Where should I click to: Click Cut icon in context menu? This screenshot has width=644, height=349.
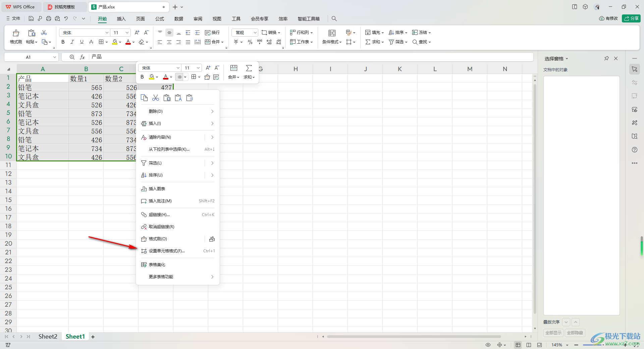(156, 98)
